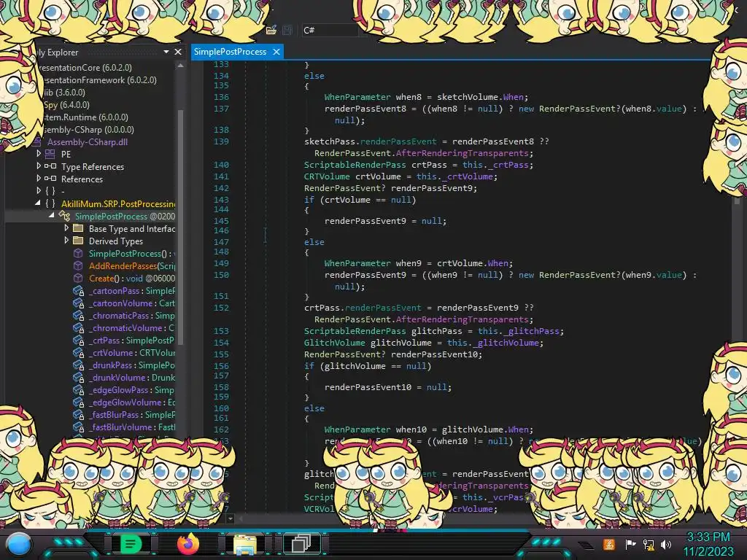Click the SimplePostProcess() constructor icon
The image size is (747, 560).
[x=78, y=253]
